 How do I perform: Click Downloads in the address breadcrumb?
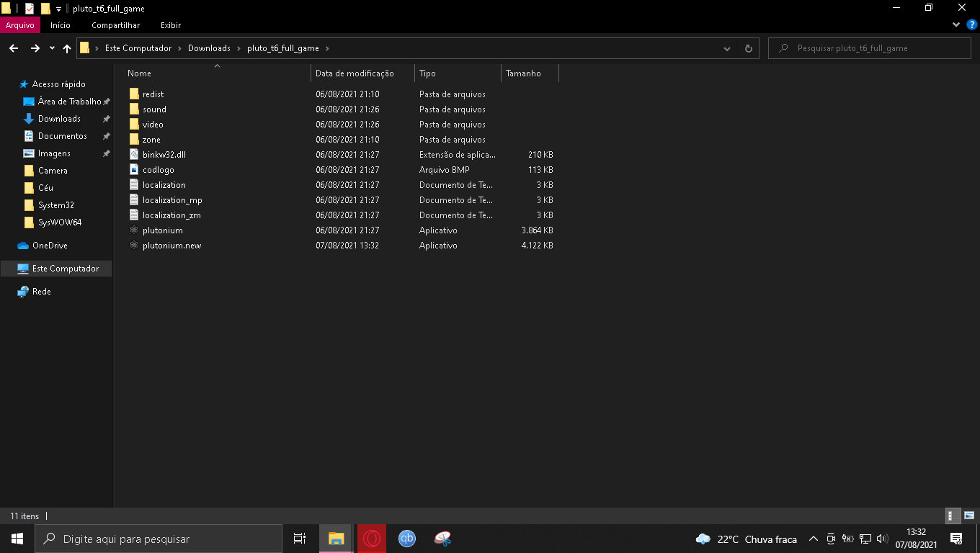point(209,48)
